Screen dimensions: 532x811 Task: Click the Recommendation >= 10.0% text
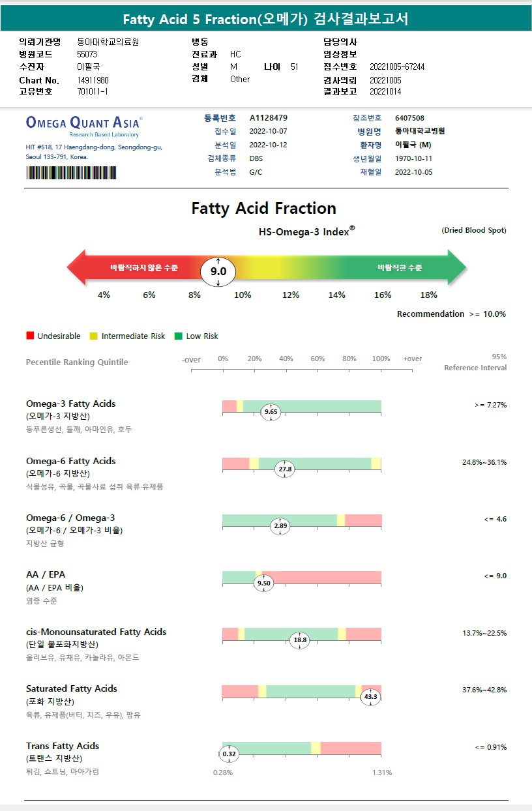point(451,314)
